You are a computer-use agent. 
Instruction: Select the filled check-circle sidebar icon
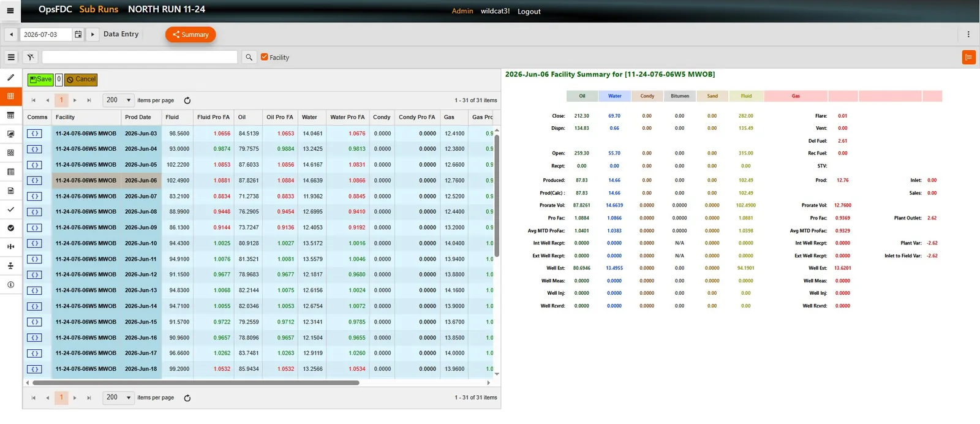(x=10, y=228)
